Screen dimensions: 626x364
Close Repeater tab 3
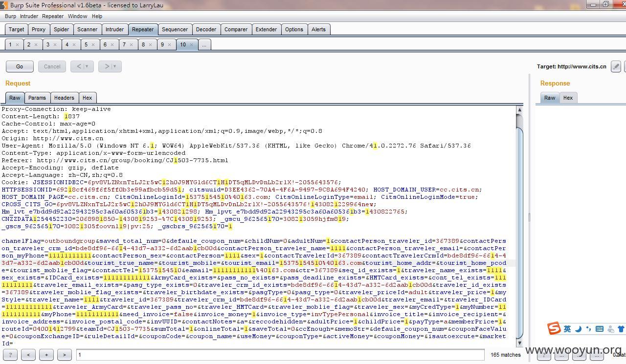[55, 44]
